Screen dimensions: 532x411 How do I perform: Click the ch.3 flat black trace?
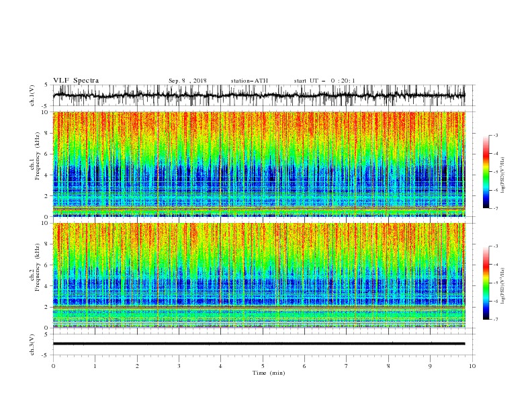click(259, 344)
